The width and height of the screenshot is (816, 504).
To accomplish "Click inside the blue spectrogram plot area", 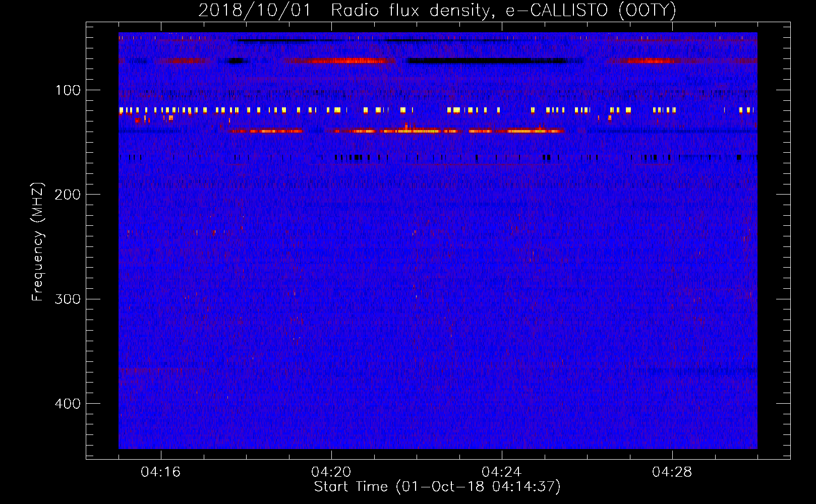I will coord(438,240).
